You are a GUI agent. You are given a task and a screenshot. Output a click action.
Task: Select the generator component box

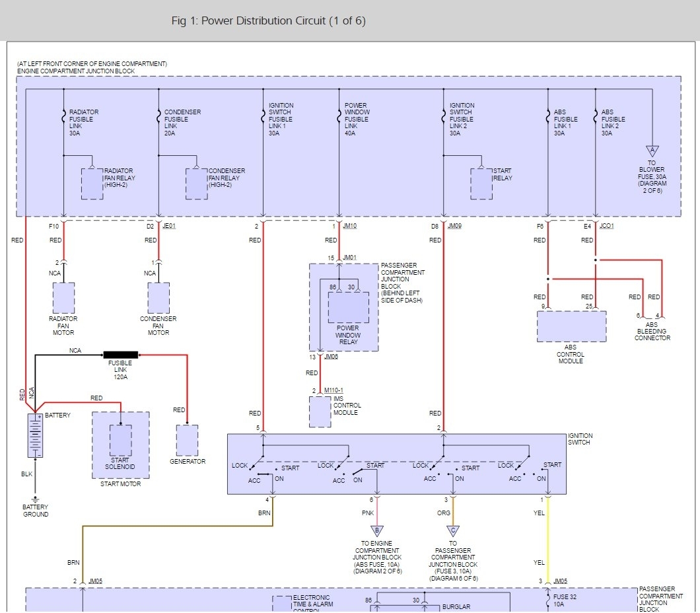click(188, 440)
